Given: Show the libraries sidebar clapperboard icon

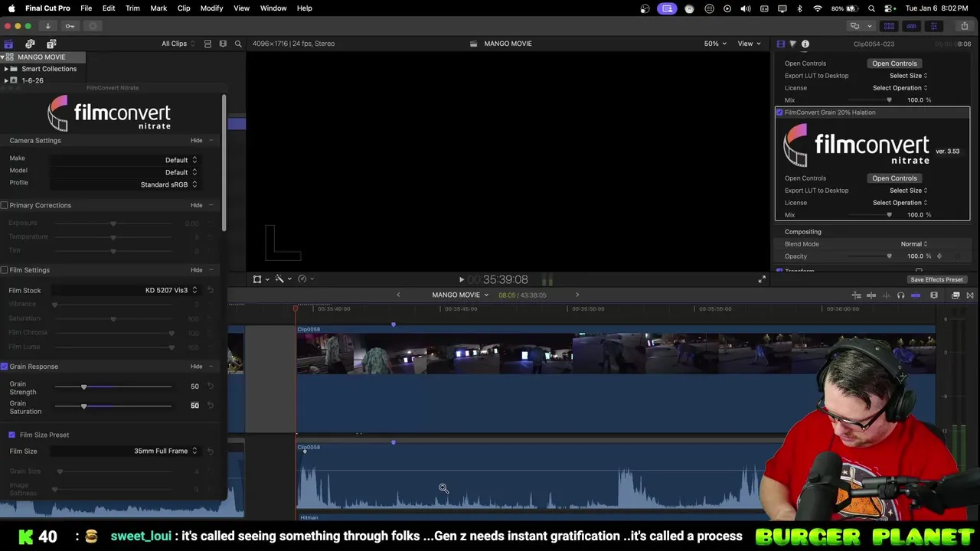Looking at the screenshot, I should [8, 44].
